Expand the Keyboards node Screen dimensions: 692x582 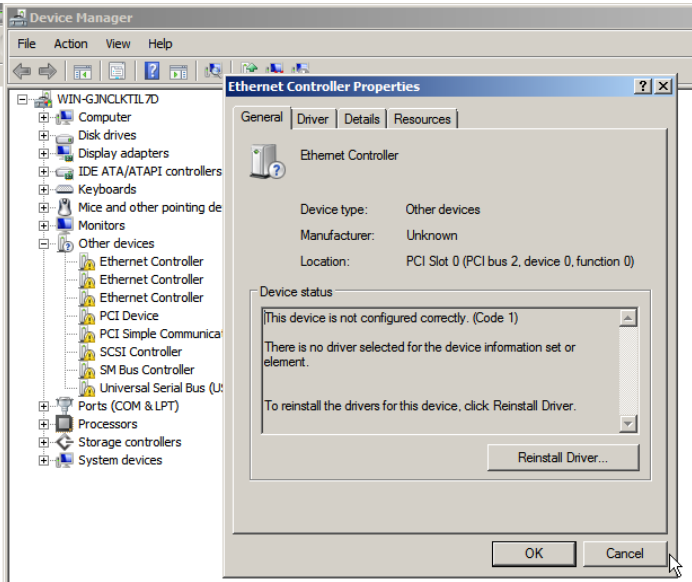pyautogui.click(x=43, y=190)
